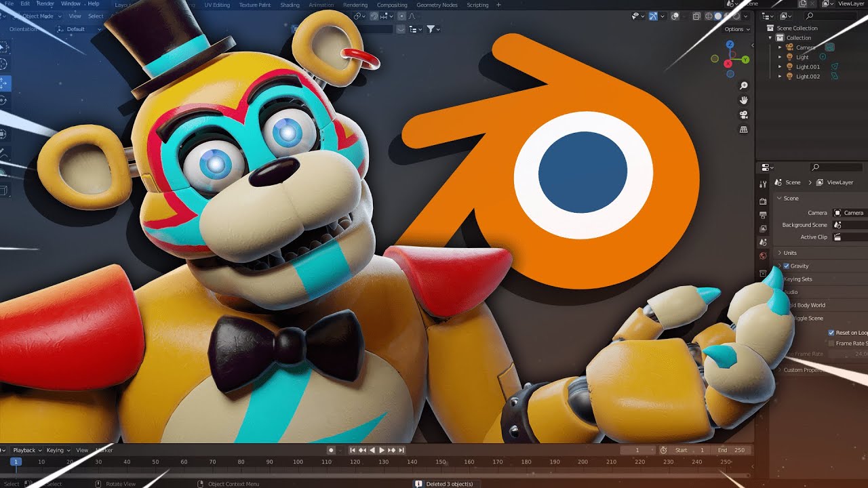868x488 pixels.
Task: Click the auto keying record button
Action: (331, 450)
